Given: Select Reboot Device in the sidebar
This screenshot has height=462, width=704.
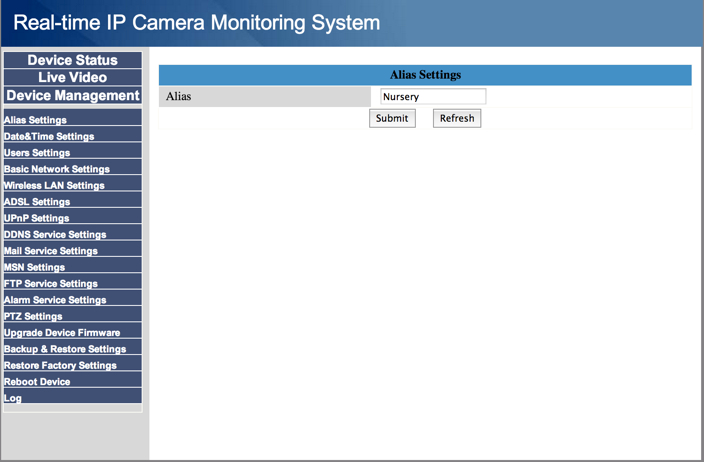Looking at the screenshot, I should pos(72,380).
